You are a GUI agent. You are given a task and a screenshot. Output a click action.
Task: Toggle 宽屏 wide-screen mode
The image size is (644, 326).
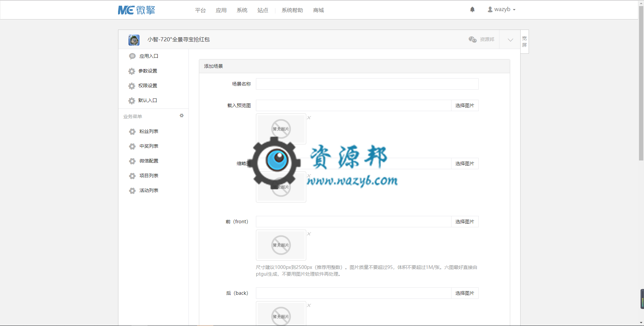tap(525, 42)
